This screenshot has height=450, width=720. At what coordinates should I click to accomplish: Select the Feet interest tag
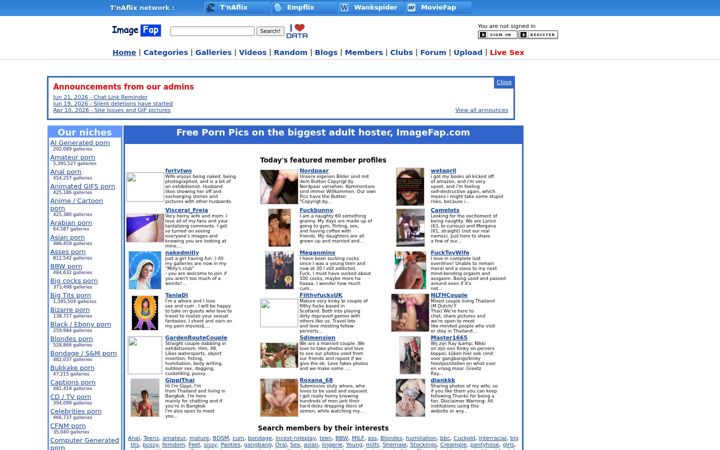point(194,444)
